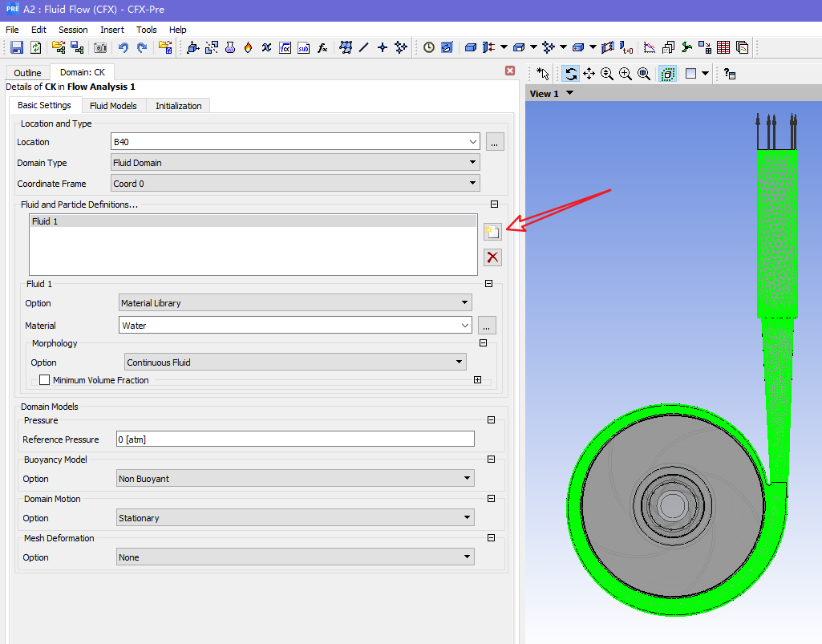Screen dimensions: 822x644
Task: Click the Undo arrow icon
Action: tap(124, 48)
